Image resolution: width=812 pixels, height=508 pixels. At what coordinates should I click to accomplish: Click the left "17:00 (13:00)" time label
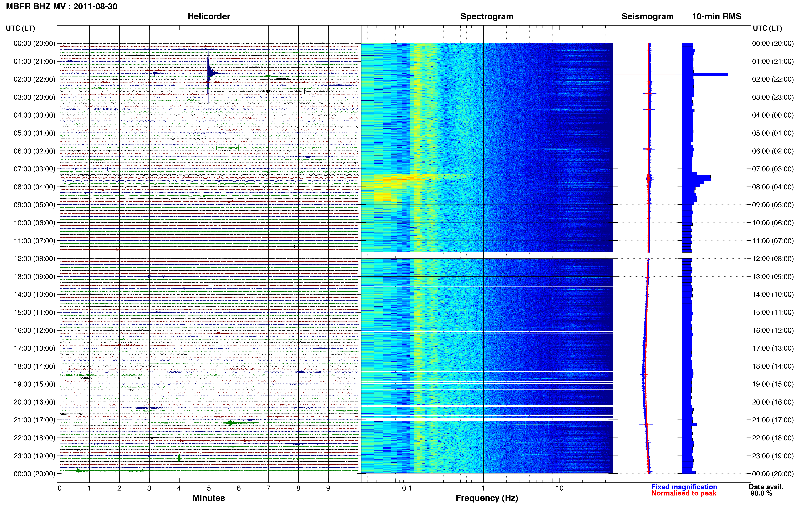click(34, 348)
